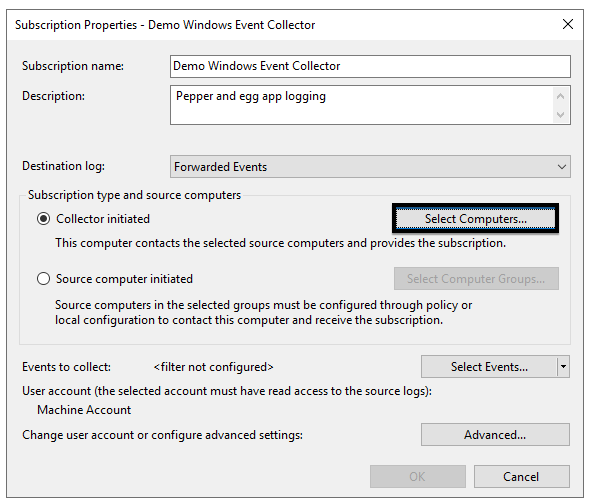Viewport: 590px width, 504px height.
Task: Select the Collector initiated radio button
Action: 44,219
